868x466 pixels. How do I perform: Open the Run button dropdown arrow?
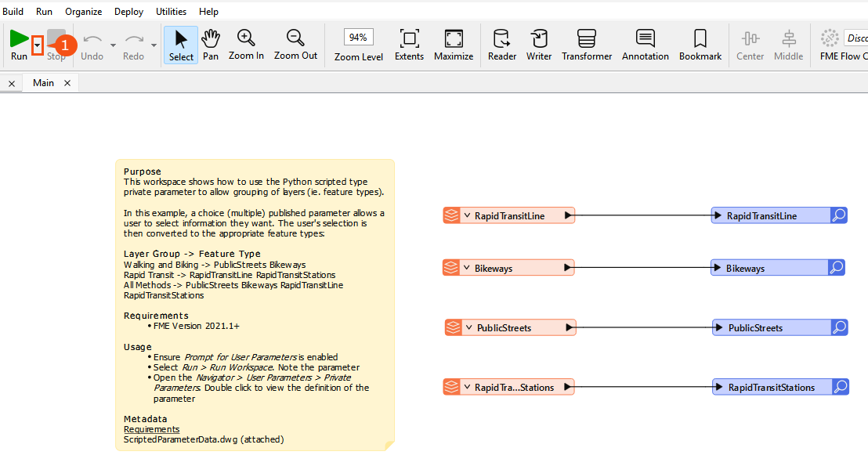click(x=37, y=46)
